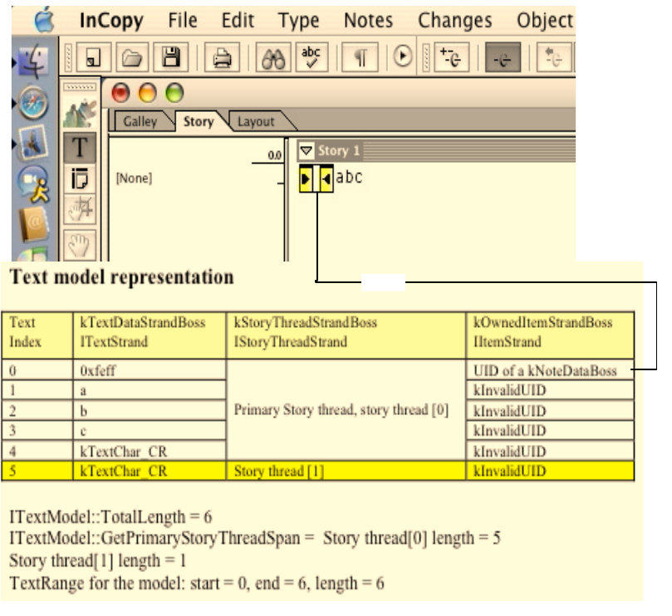Open the Object menu
This screenshot has width=672, height=616.
(x=544, y=21)
